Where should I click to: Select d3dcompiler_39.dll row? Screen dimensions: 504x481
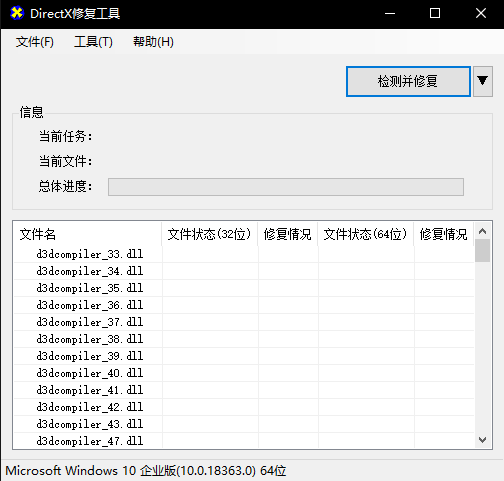[x=244, y=356]
